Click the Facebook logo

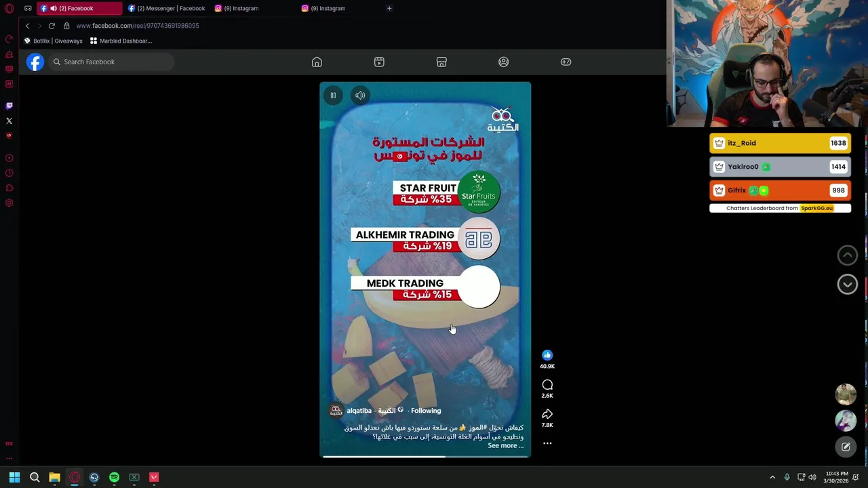(35, 62)
